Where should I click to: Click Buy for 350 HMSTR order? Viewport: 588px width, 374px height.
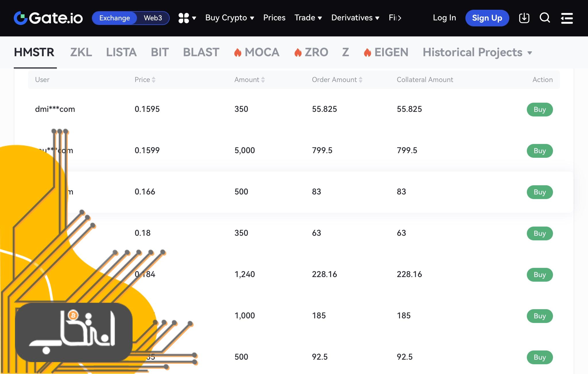539,109
